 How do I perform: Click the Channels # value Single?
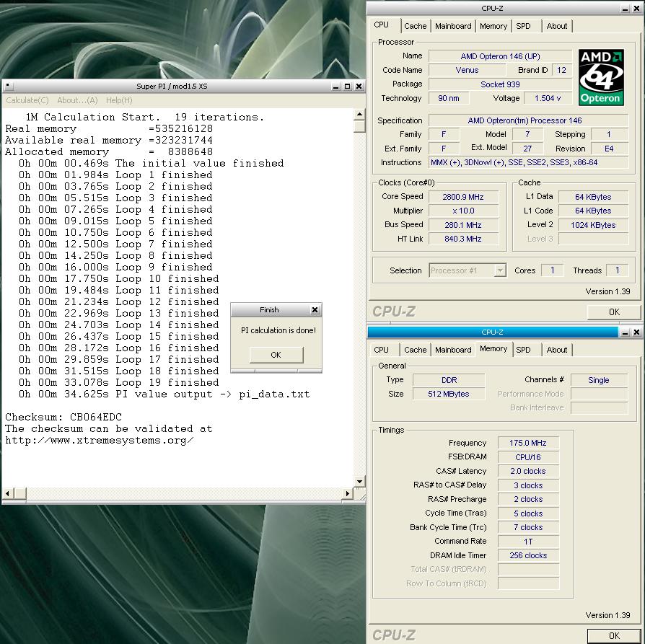pyautogui.click(x=599, y=380)
